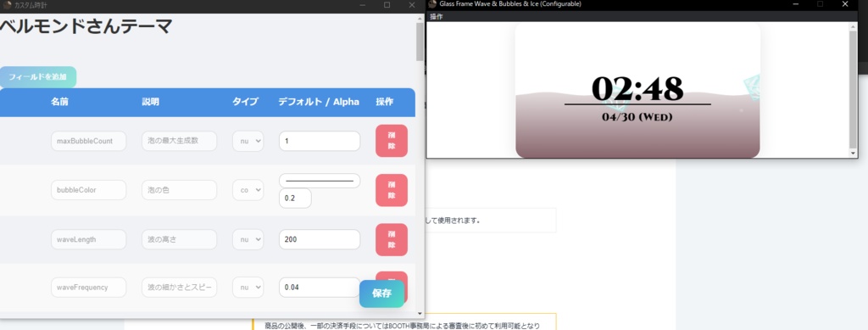The width and height of the screenshot is (868, 330).
Task: Click default value field containing 1
Action: [320, 141]
